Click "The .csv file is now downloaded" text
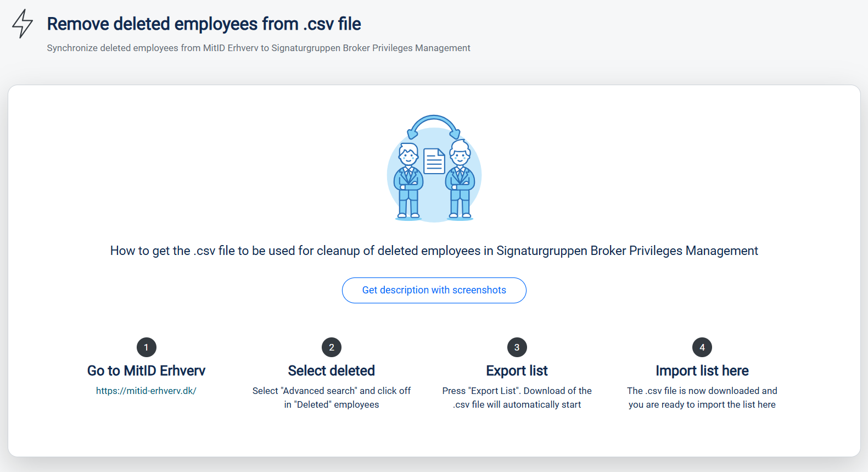868x472 pixels. [x=702, y=397]
